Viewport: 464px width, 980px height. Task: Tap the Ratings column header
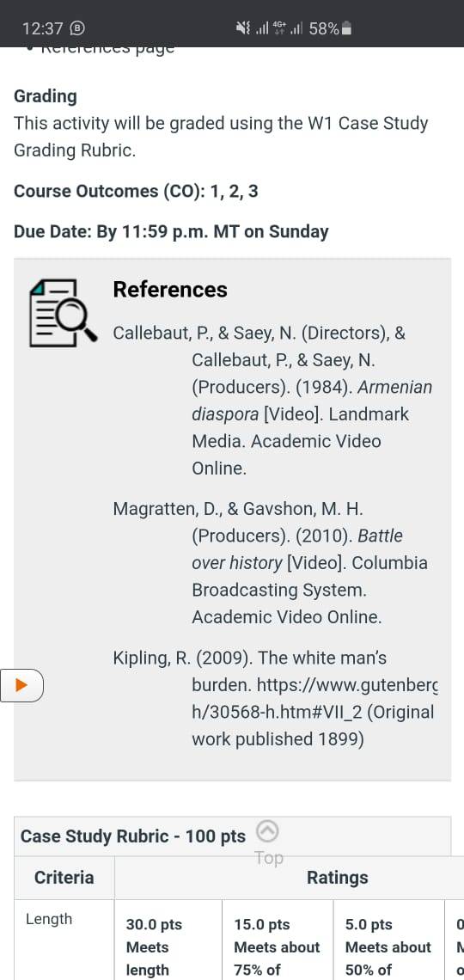pyautogui.click(x=337, y=878)
